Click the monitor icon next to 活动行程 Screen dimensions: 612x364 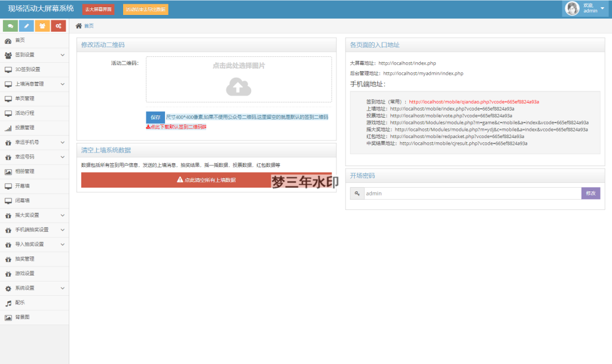[x=8, y=114]
